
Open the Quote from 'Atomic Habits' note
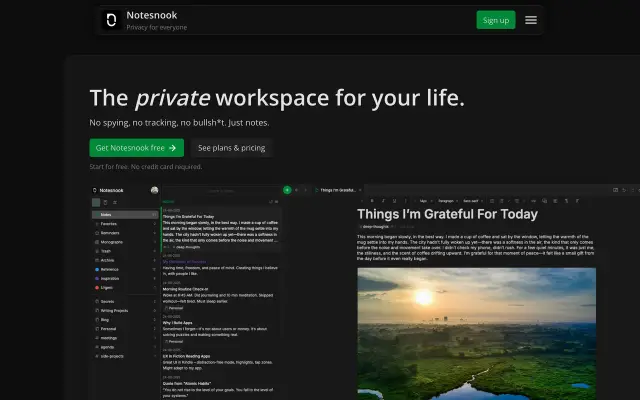(221, 387)
